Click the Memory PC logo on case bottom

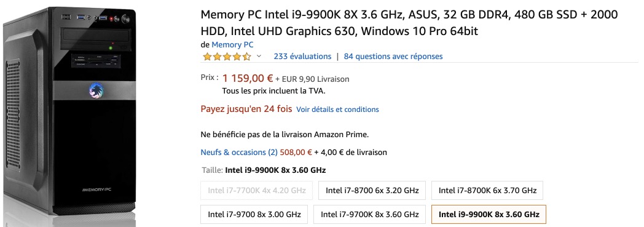click(96, 189)
